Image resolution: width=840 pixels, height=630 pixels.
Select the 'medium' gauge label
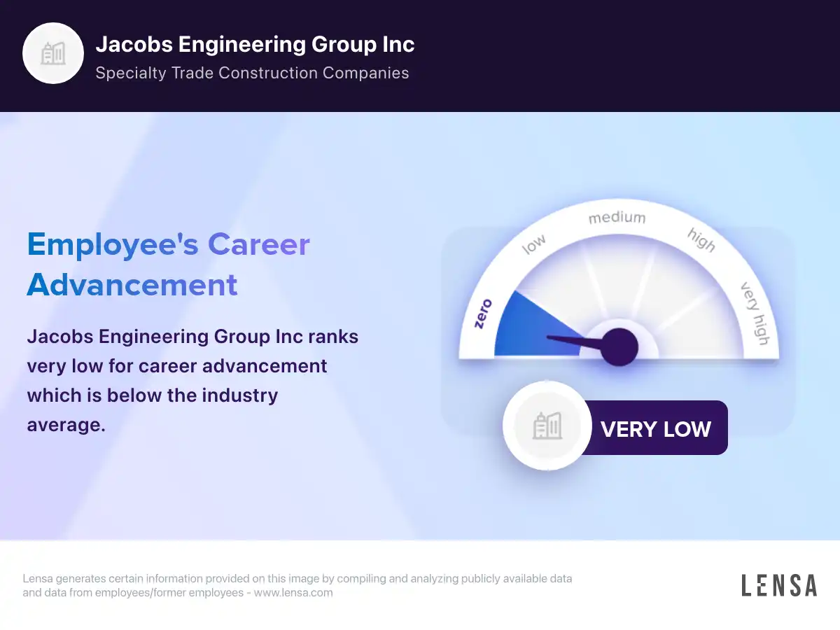[617, 218]
